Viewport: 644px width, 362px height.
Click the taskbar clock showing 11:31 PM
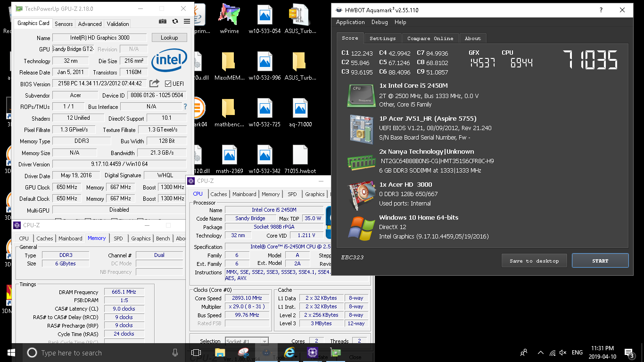pyautogui.click(x=602, y=353)
